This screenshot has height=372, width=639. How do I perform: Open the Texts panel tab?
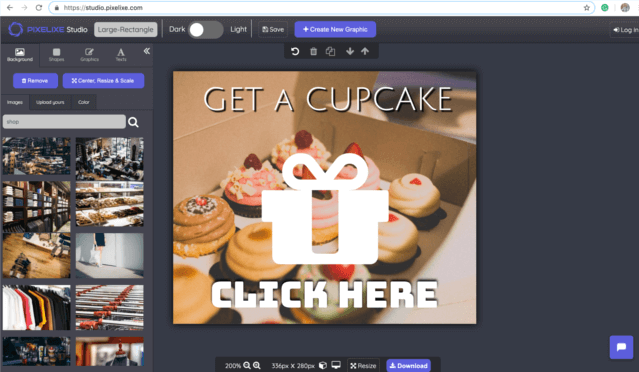coord(121,55)
